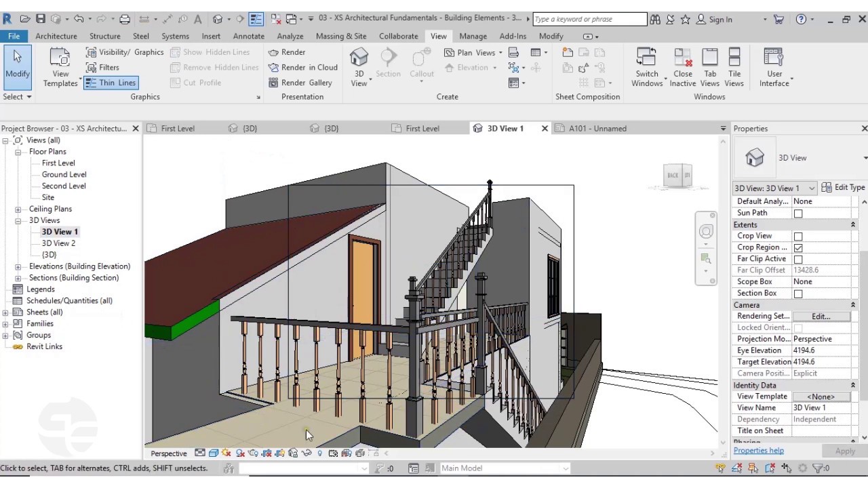Click the Save icon in quick access toolbar
This screenshot has width=868, height=488.
[41, 19]
